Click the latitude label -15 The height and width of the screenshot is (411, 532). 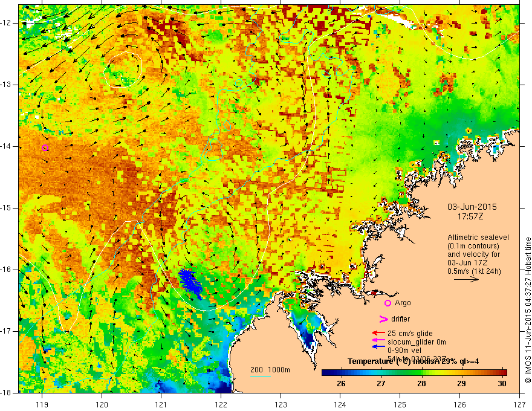7,208
